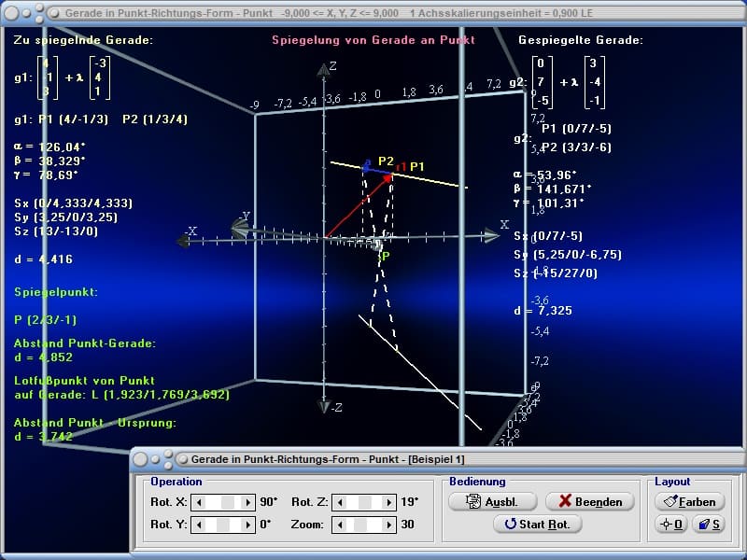Click the green Spiegelpunkt P label in the plot
This screenshot has width=747, height=560.
pyautogui.click(x=386, y=257)
